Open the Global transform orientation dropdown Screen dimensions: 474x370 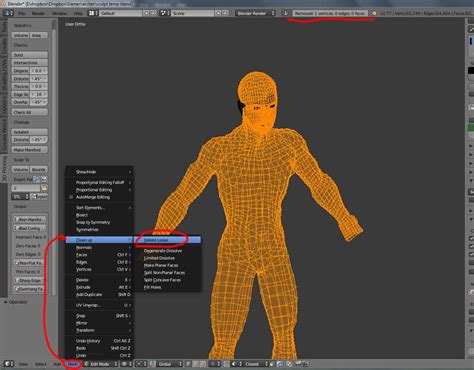pyautogui.click(x=170, y=364)
